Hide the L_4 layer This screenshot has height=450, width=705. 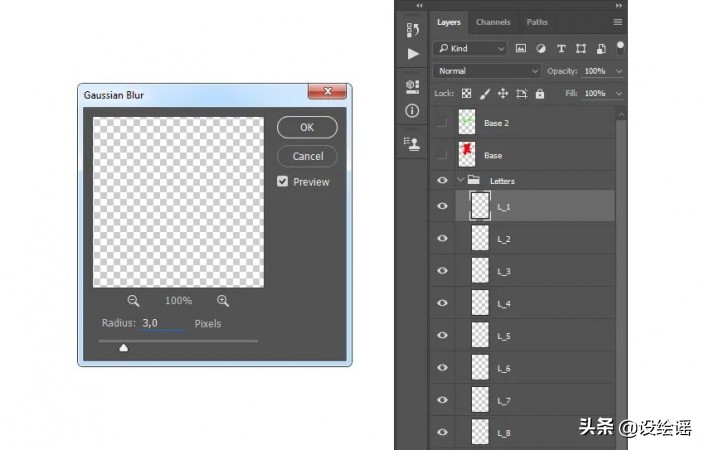[442, 303]
